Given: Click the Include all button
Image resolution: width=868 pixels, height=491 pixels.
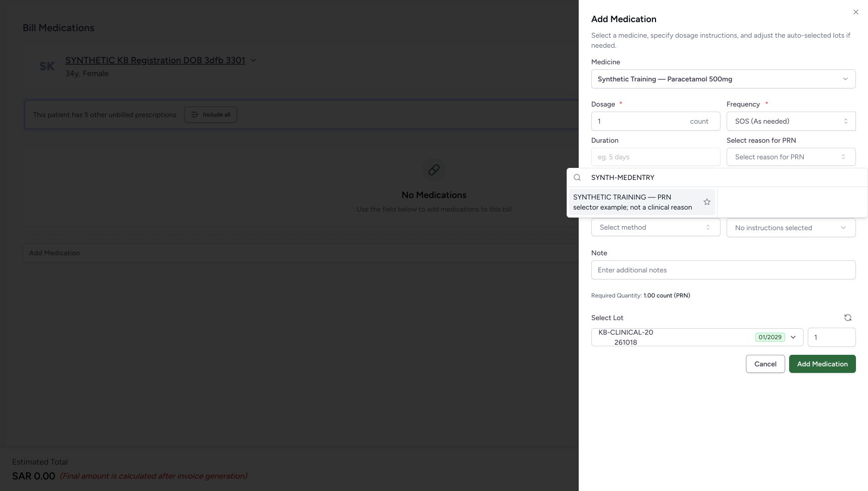Looking at the screenshot, I should tap(210, 115).
